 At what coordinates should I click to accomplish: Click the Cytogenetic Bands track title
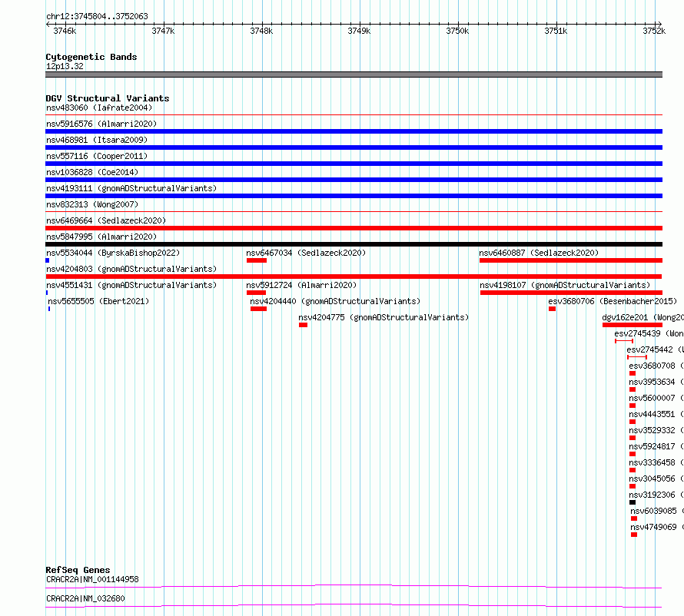coord(91,57)
